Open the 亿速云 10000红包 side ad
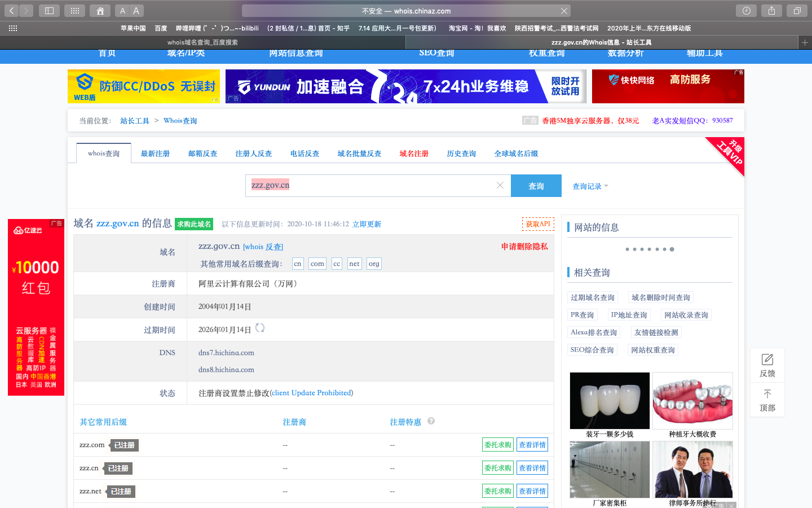812x508 pixels. (36, 308)
